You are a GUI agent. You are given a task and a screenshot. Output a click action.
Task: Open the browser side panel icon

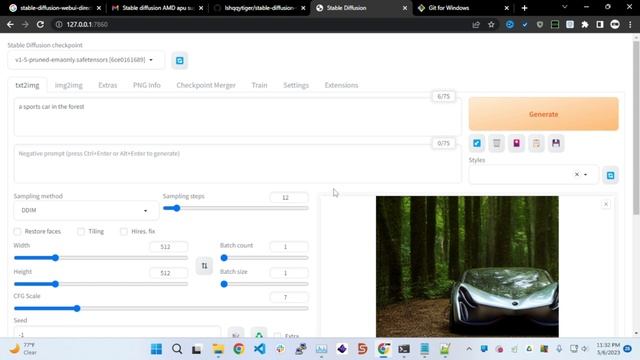click(x=600, y=24)
